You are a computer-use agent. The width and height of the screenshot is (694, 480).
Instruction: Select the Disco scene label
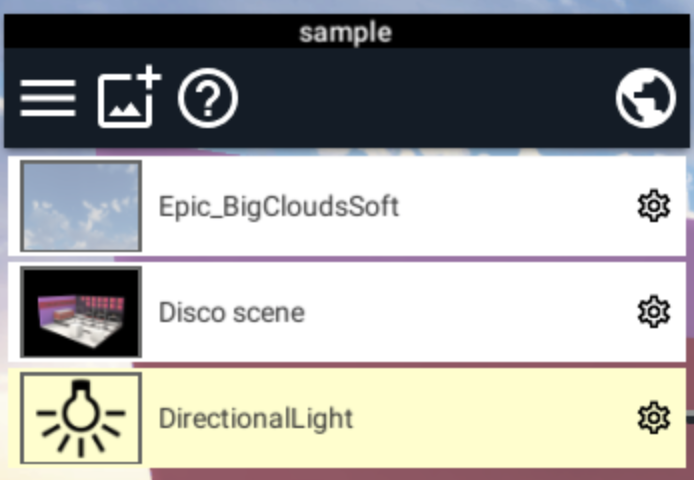point(231,313)
